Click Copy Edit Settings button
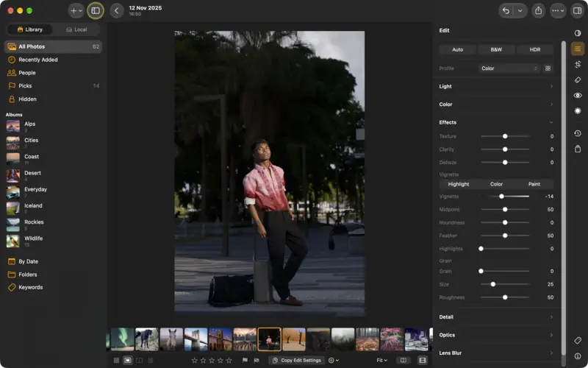This screenshot has height=368, width=588. [x=297, y=360]
